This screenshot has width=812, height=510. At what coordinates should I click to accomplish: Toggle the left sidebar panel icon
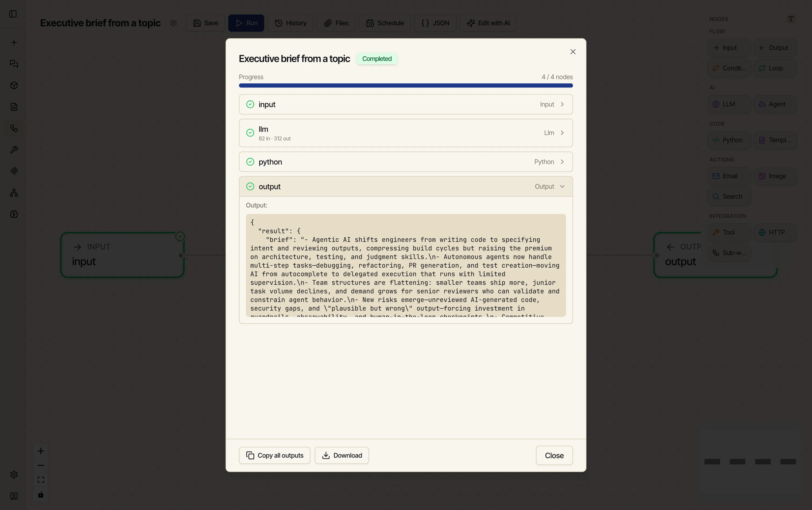[13, 14]
